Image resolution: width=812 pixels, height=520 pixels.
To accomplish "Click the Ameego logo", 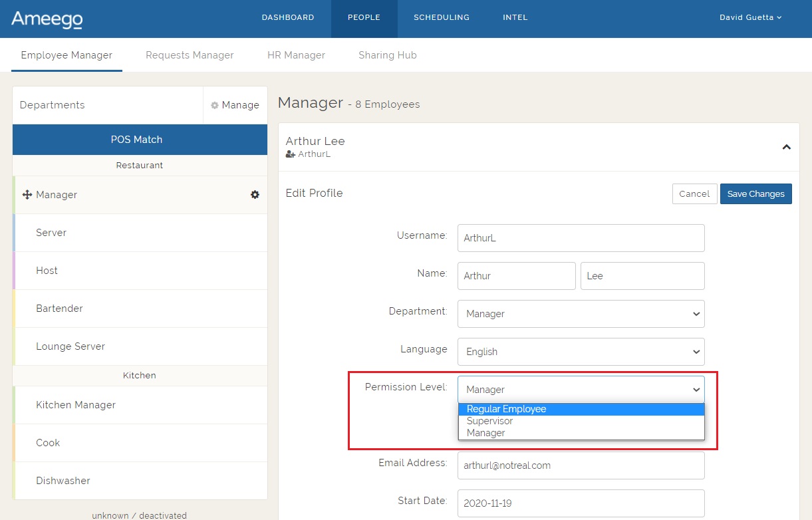I will (x=47, y=19).
